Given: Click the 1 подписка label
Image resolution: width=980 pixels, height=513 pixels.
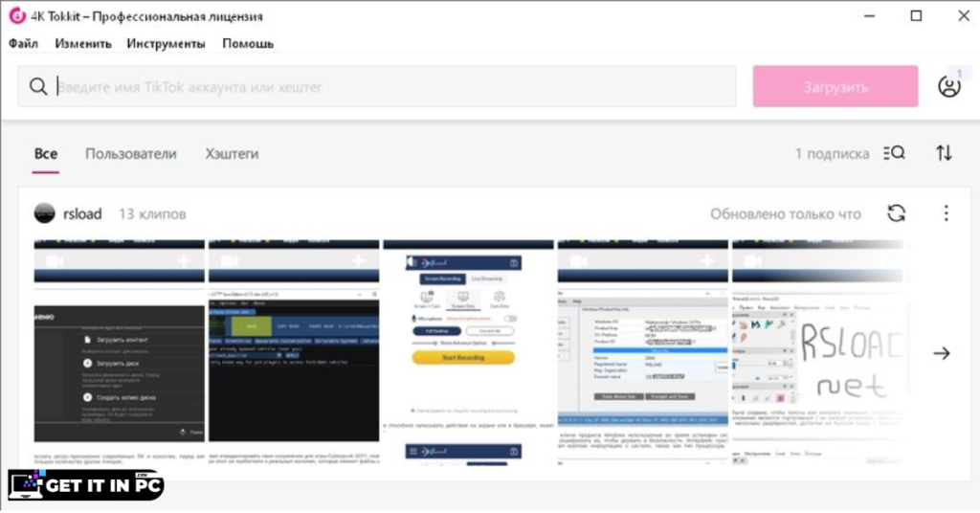Looking at the screenshot, I should (x=832, y=154).
